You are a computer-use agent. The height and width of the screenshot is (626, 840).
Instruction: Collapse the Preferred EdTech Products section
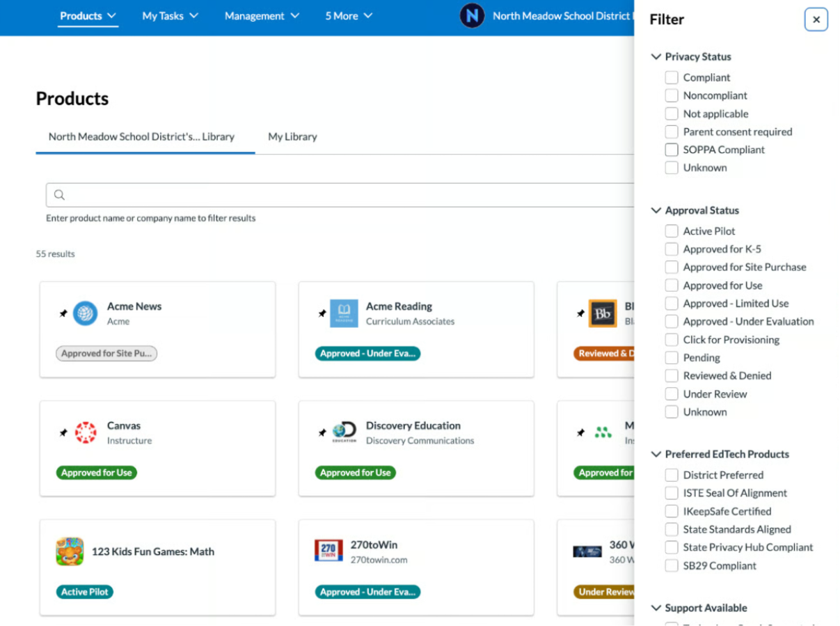[x=656, y=454]
